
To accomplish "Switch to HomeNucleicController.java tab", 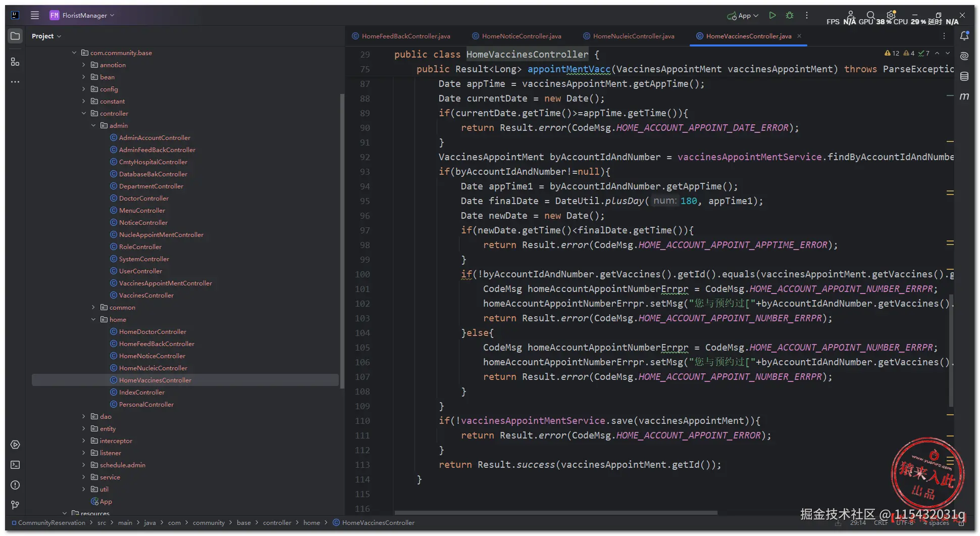I will click(x=629, y=36).
